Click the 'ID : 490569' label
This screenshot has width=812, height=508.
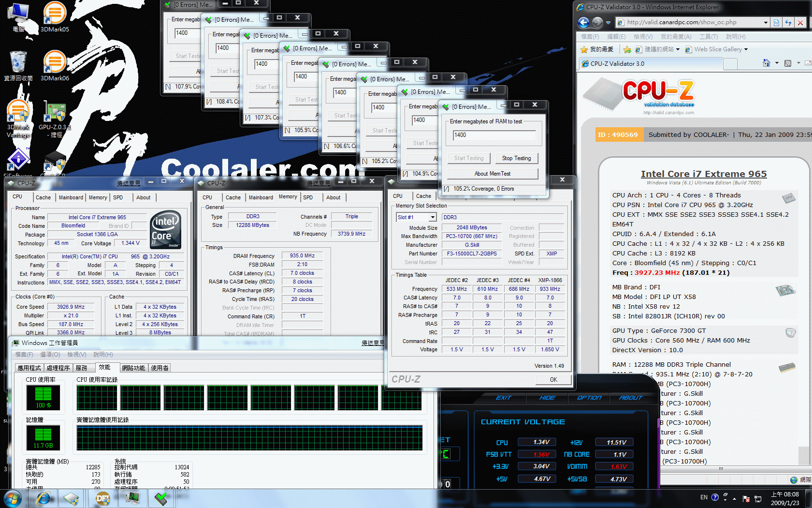tap(617, 134)
